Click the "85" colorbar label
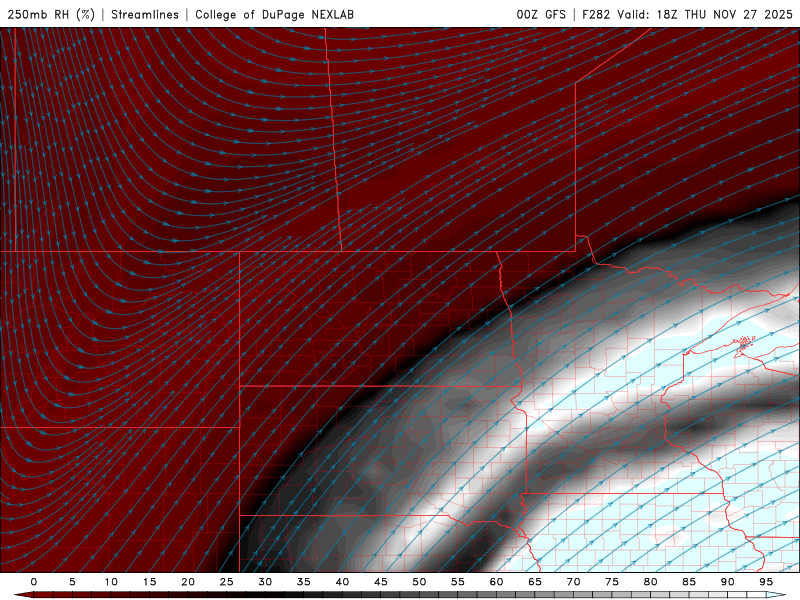 [689, 582]
